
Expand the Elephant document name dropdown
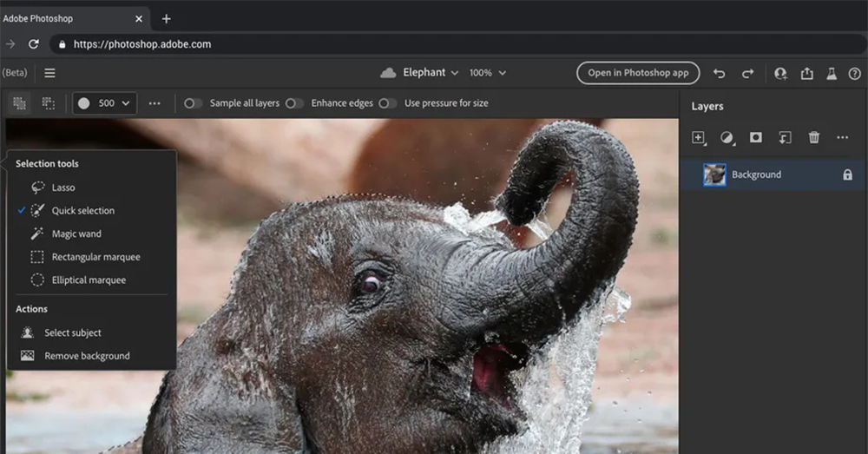(455, 73)
